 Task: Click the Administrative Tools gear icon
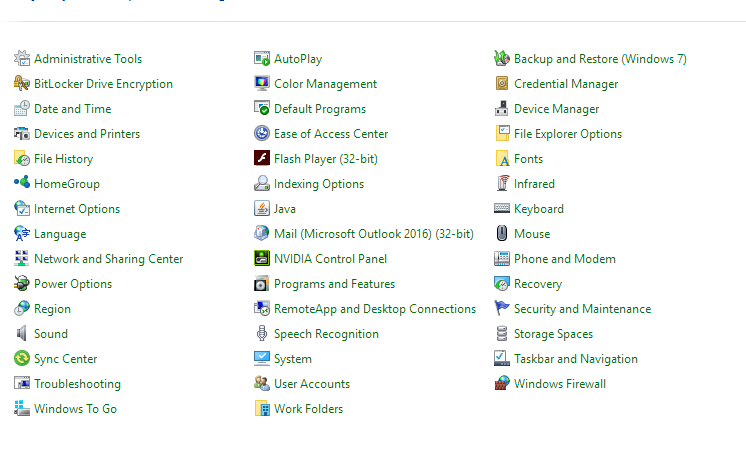22,59
